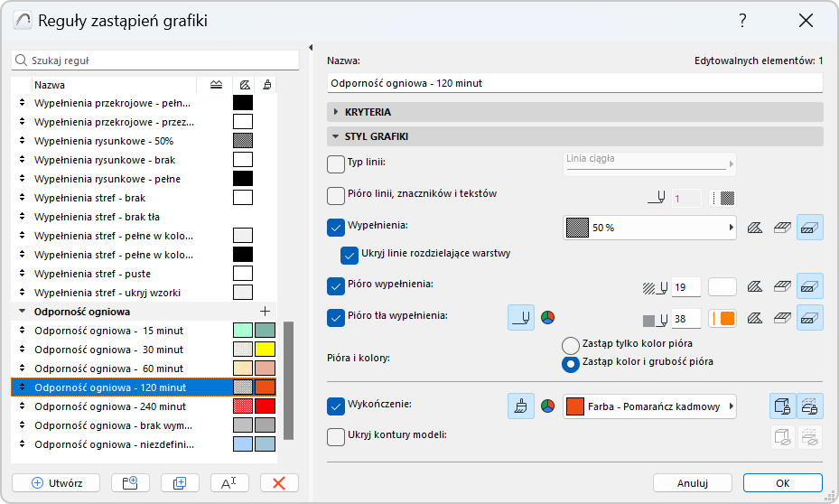839x504 pixels.
Task: Click the override sort column header icon
Action: pyautogui.click(x=216, y=85)
